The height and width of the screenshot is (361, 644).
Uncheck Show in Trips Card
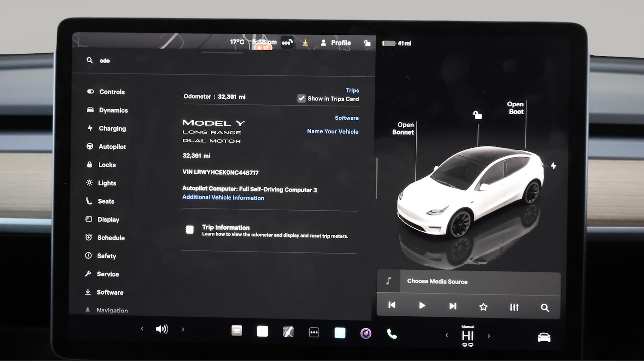(x=301, y=98)
